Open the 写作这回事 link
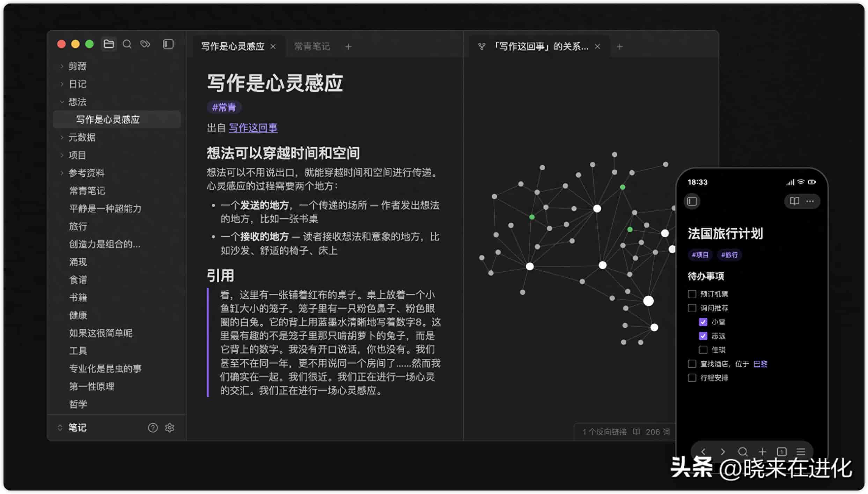The width and height of the screenshot is (868, 494). point(253,128)
